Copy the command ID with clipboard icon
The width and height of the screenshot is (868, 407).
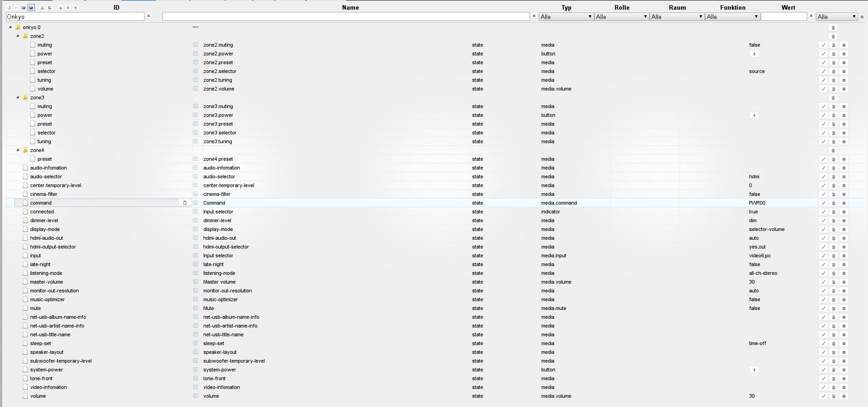click(185, 203)
